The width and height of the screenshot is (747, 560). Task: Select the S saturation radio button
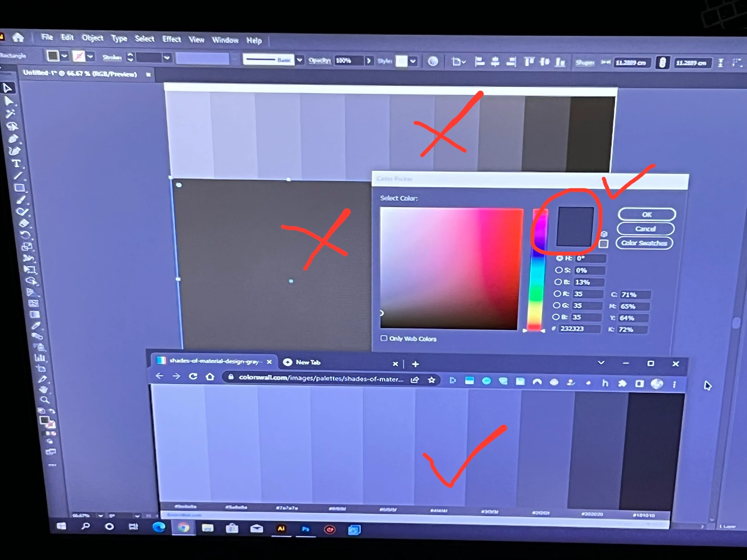click(x=558, y=270)
